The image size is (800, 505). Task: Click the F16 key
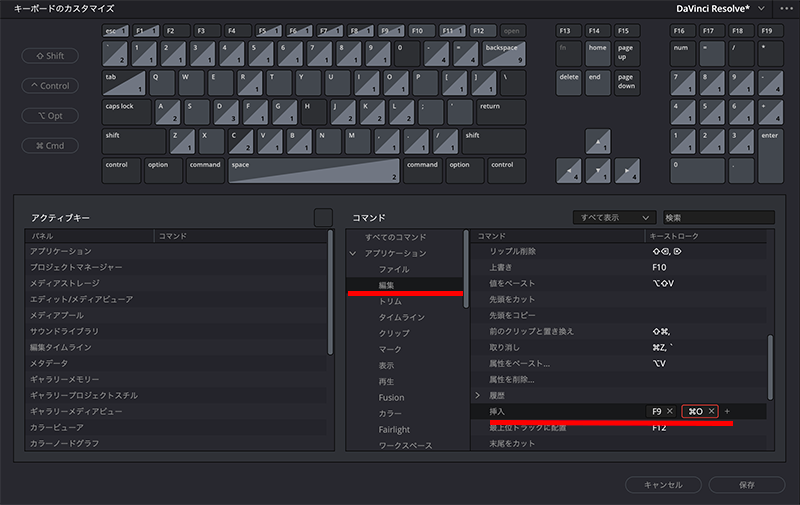click(683, 31)
